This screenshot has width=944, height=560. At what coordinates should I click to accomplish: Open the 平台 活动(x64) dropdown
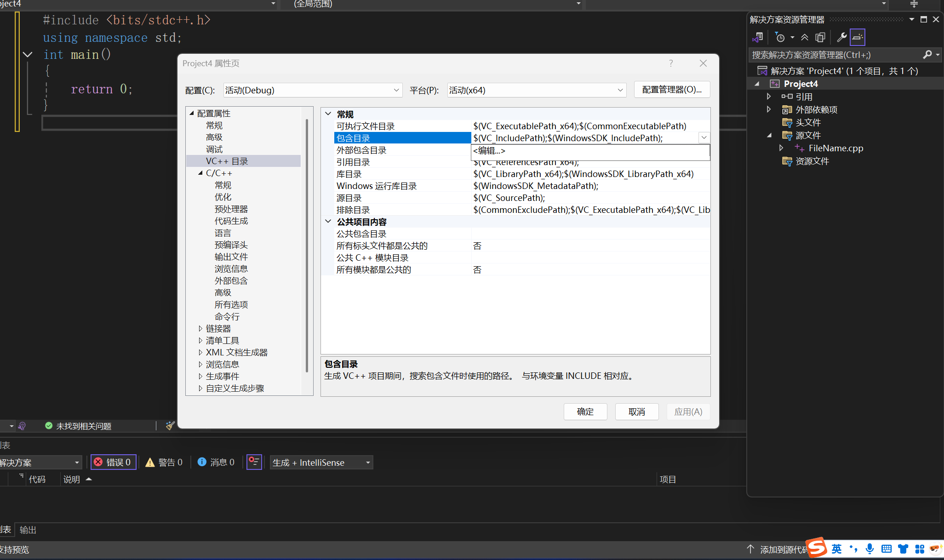[x=536, y=90]
